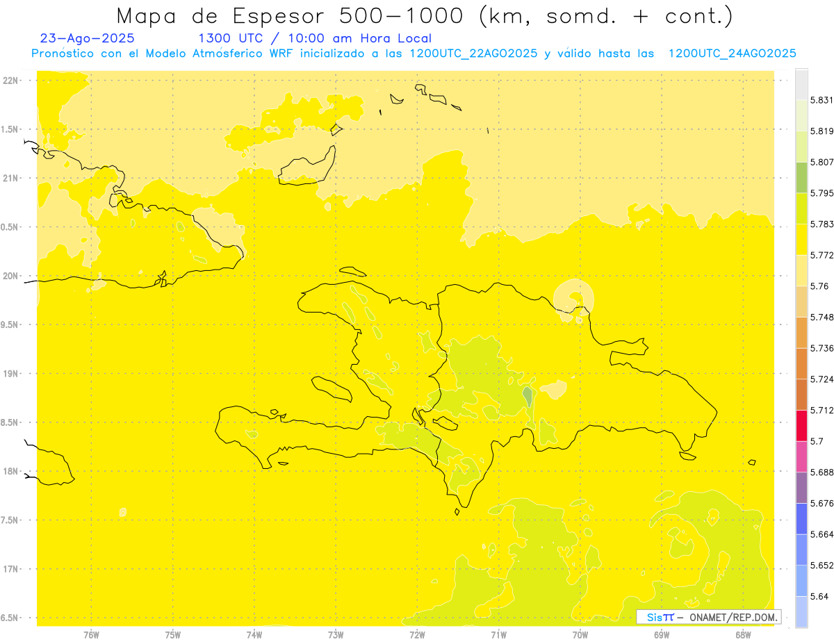Select the date label '23-Ago-2025'
This screenshot has width=834, height=644.
pos(88,38)
